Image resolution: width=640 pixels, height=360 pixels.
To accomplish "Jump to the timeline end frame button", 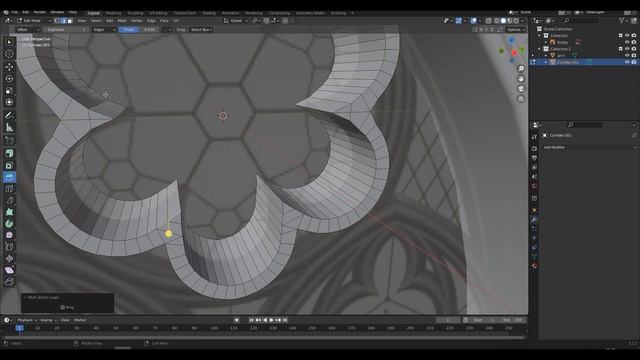I will pyautogui.click(x=285, y=320).
